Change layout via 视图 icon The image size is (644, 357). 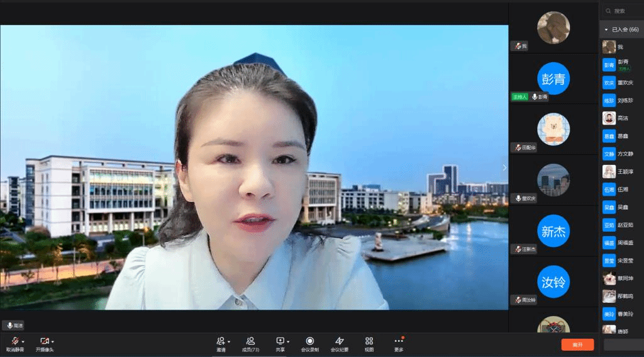click(369, 341)
